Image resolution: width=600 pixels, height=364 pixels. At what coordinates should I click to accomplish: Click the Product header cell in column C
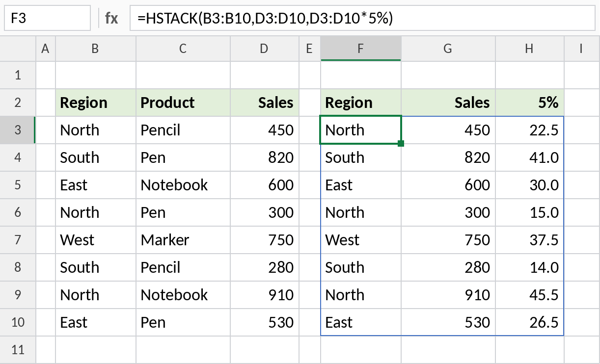183,103
